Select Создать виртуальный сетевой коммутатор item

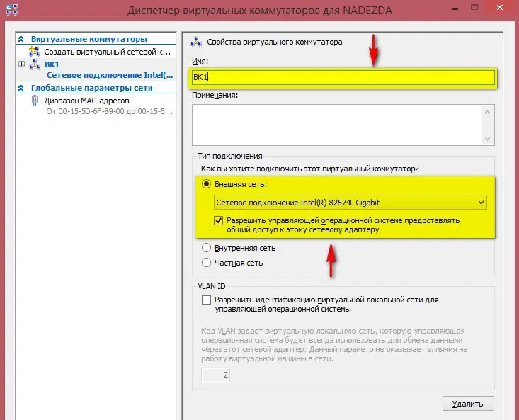point(107,52)
